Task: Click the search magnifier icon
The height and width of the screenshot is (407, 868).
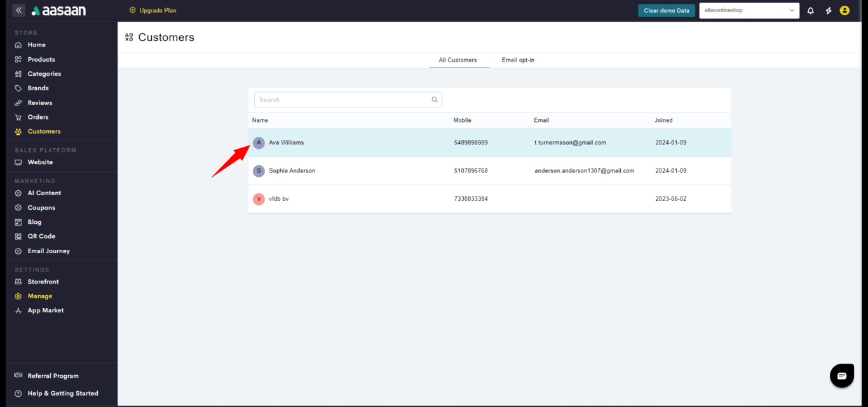Action: tap(435, 100)
